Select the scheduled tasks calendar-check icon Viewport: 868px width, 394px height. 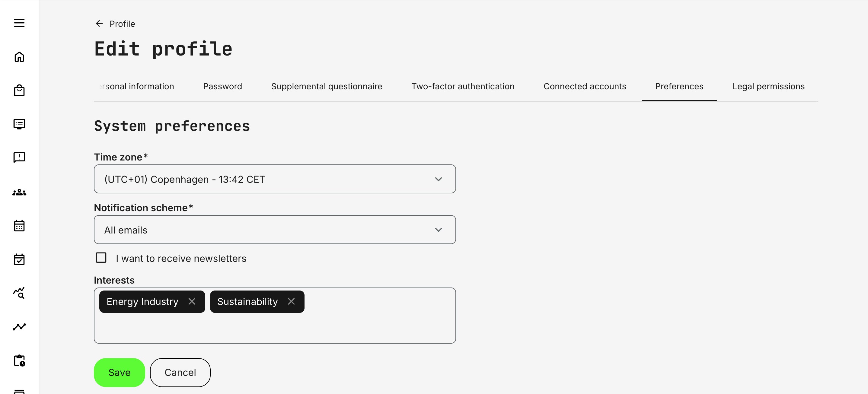click(x=19, y=259)
